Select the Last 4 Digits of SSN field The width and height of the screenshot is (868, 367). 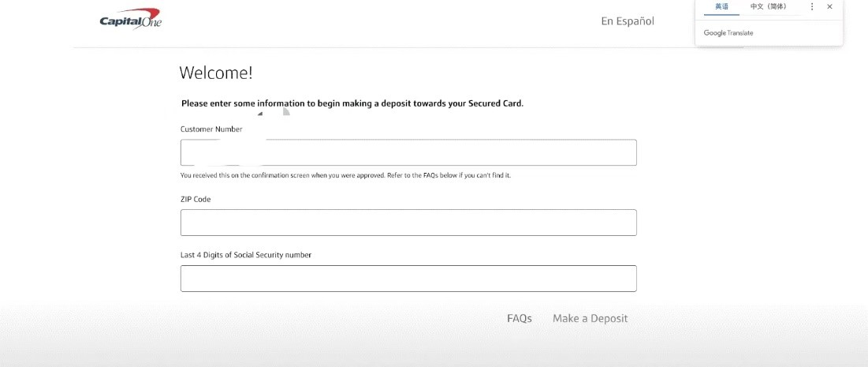coord(408,279)
